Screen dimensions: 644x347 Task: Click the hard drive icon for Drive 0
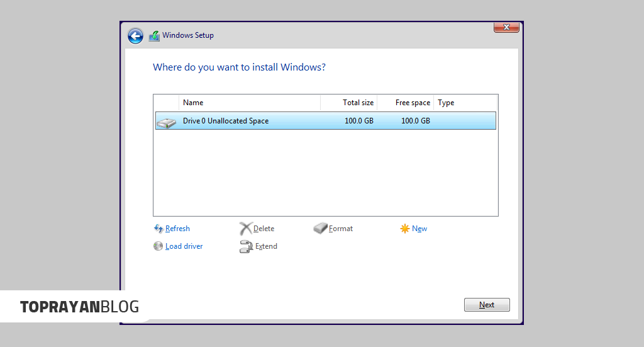pos(166,122)
